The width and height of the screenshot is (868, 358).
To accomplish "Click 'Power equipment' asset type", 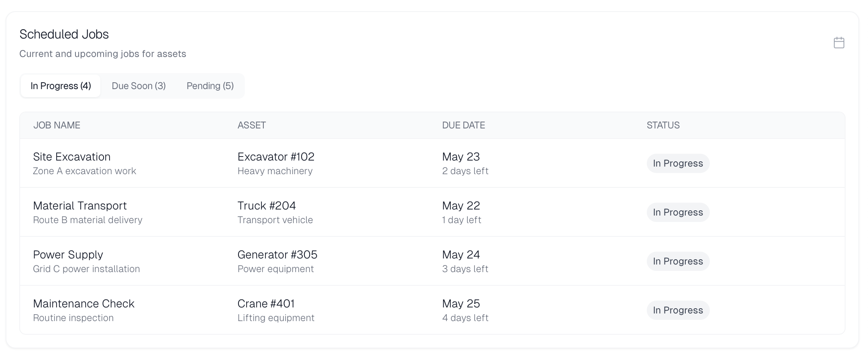I will (x=276, y=269).
